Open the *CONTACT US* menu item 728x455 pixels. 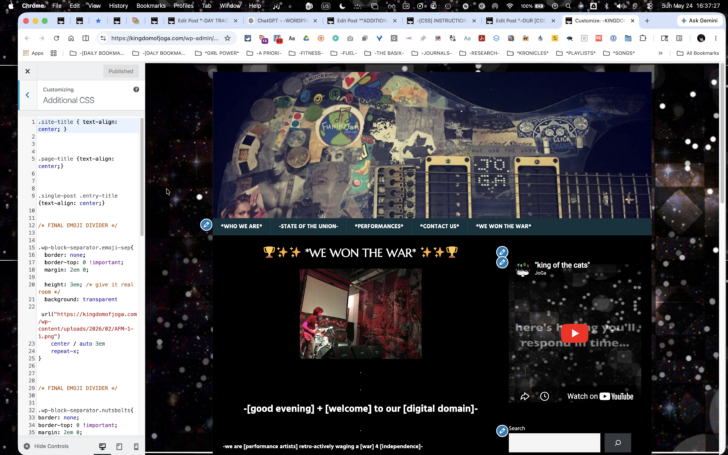click(439, 226)
